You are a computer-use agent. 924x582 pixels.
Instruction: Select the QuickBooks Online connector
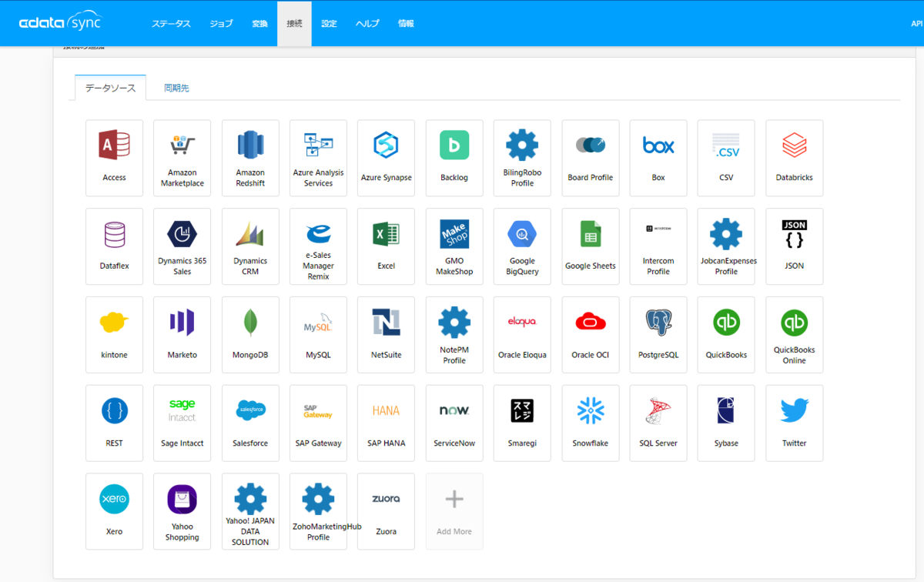point(794,335)
